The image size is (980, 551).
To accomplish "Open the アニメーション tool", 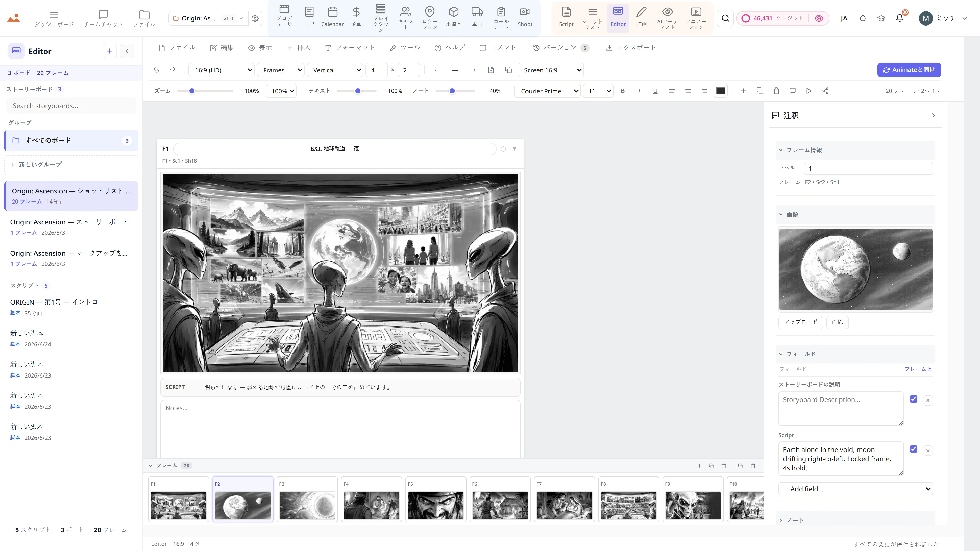I will click(696, 18).
